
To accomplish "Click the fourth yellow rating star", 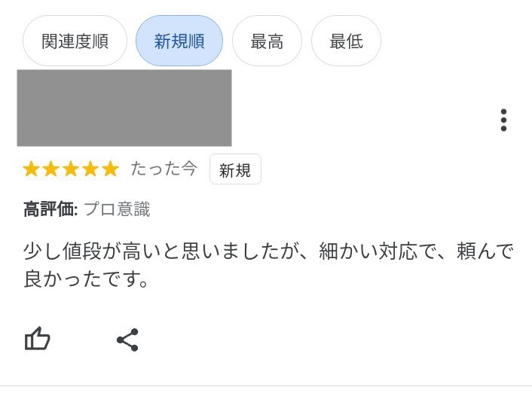I will (90, 169).
